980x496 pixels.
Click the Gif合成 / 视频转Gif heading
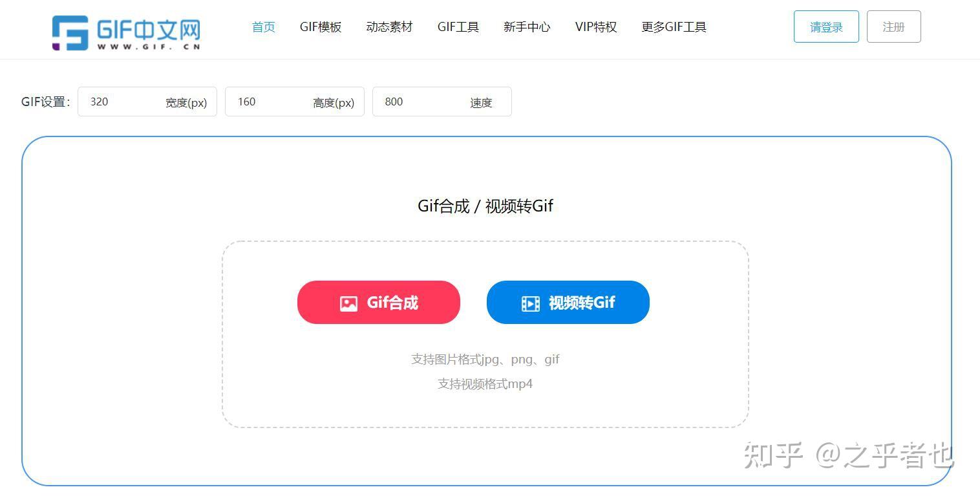485,206
